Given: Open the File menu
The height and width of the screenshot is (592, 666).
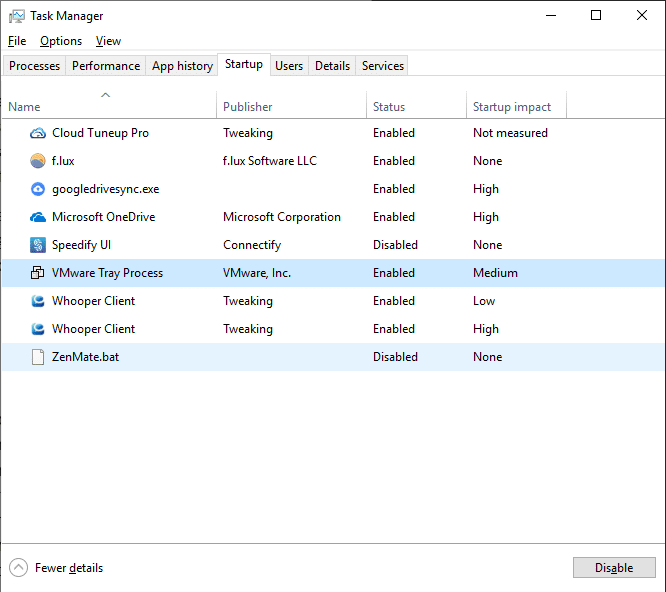Looking at the screenshot, I should tap(17, 41).
